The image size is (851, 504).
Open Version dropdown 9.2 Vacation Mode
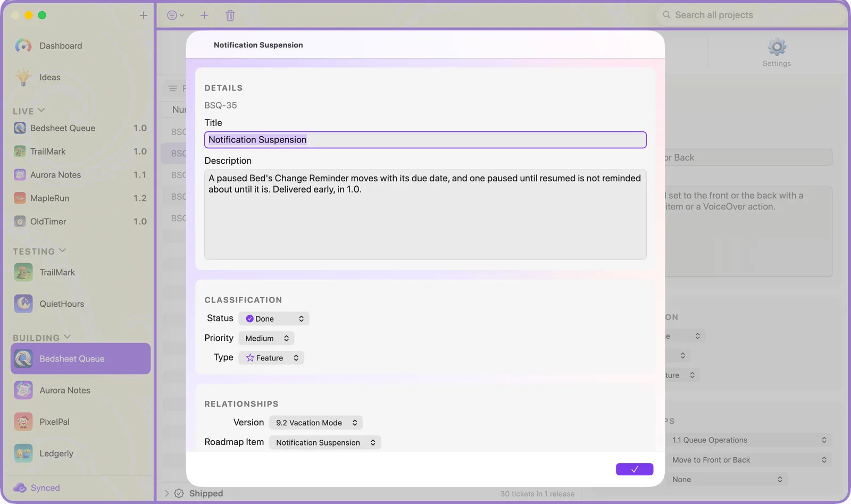(x=316, y=423)
